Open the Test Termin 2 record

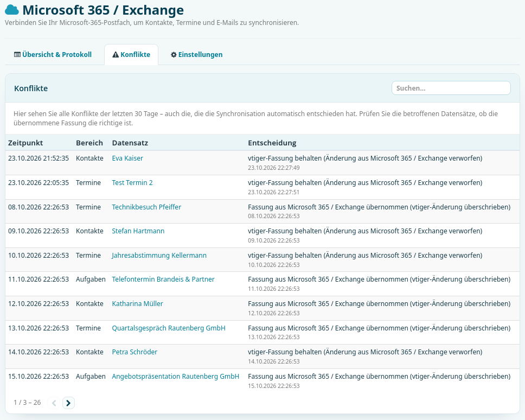pos(132,182)
